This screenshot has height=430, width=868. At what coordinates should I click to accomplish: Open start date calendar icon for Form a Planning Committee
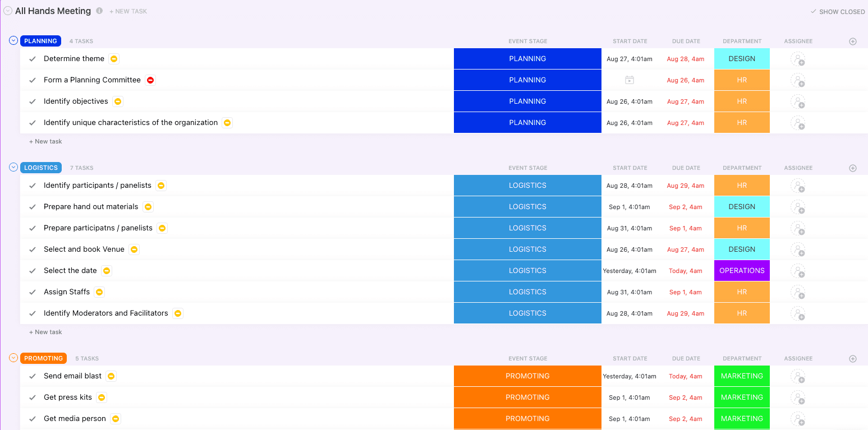[629, 80]
